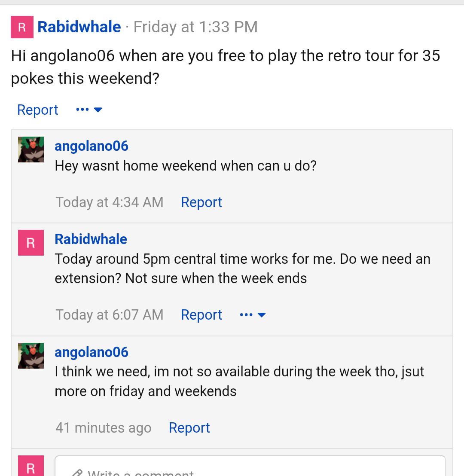The height and width of the screenshot is (476, 464).
Task: Click the pencil icon in the comment box
Action: pos(77,473)
